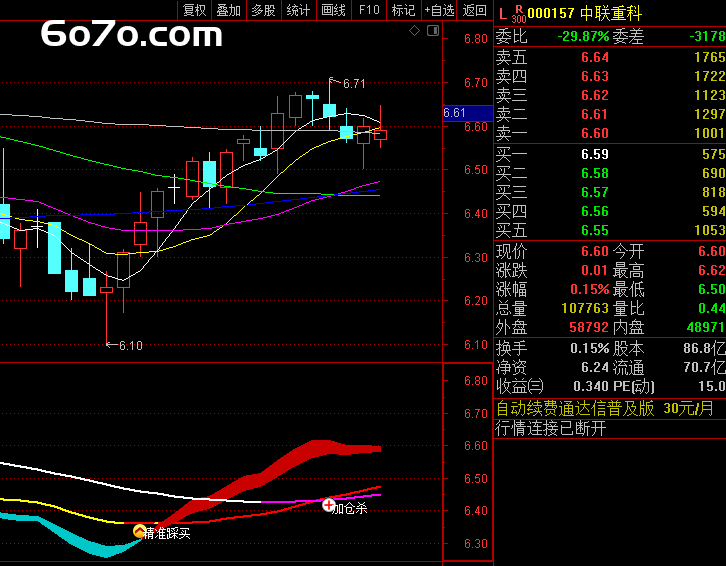Select the 多股 multi-stock view
The height and width of the screenshot is (566, 726).
point(263,10)
